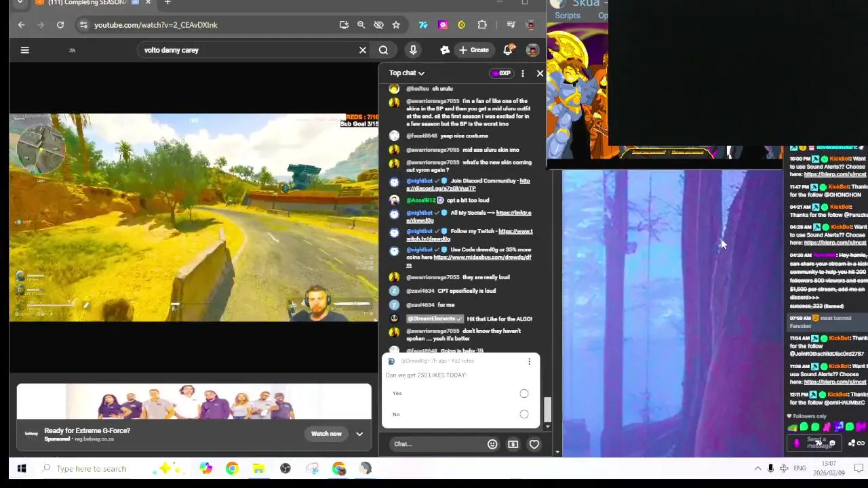This screenshot has height=488, width=868.
Task: Open the Super Chat dollar icon
Action: coord(513,444)
